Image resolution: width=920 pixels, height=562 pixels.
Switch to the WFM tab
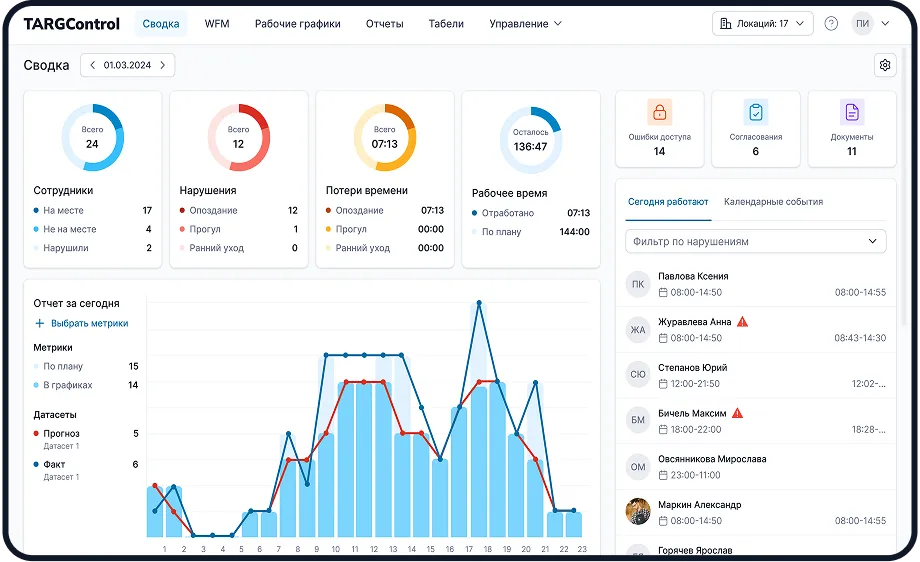(x=217, y=24)
